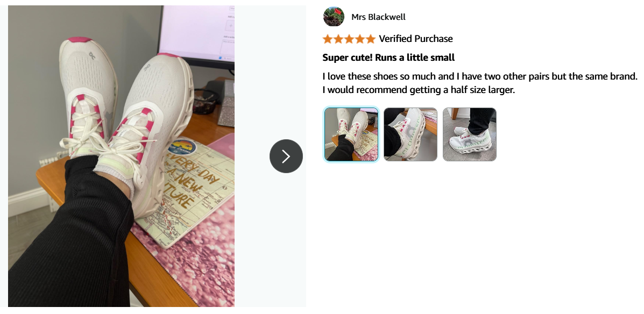This screenshot has height=314, width=644.
Task: Click the pink glitter desk mat in photo
Action: pos(193,267)
